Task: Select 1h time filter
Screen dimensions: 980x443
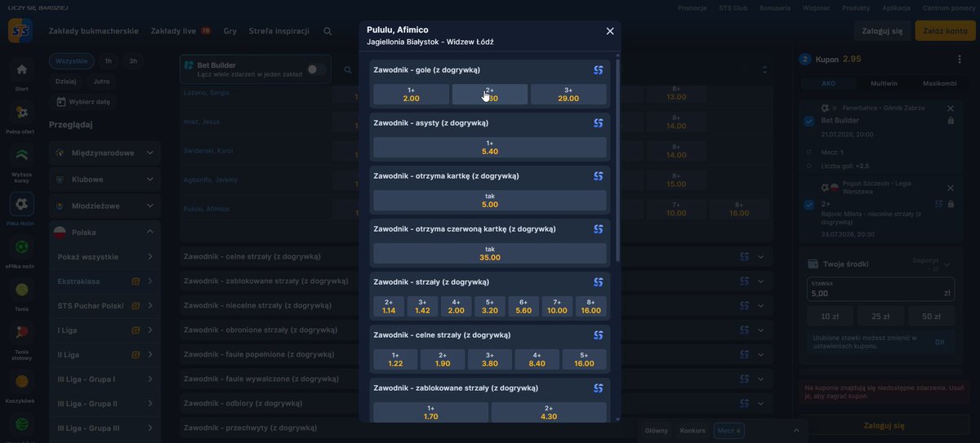Action: tap(109, 61)
